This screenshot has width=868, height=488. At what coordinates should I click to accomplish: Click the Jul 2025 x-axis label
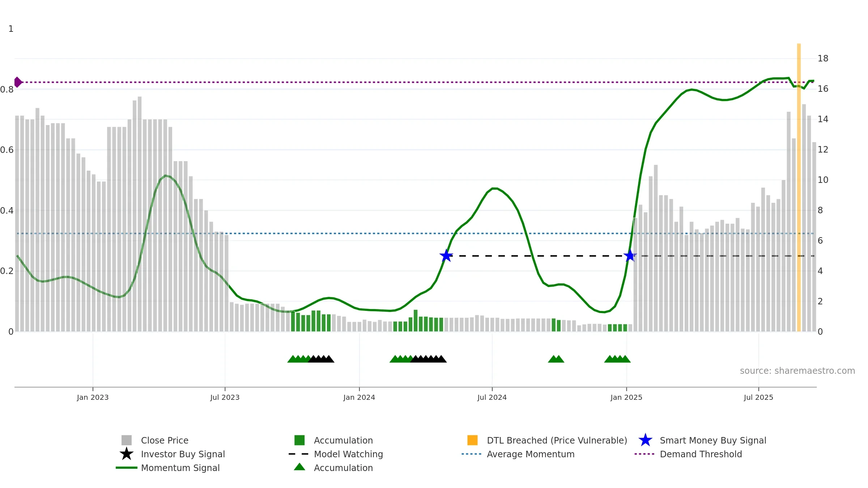(x=758, y=397)
